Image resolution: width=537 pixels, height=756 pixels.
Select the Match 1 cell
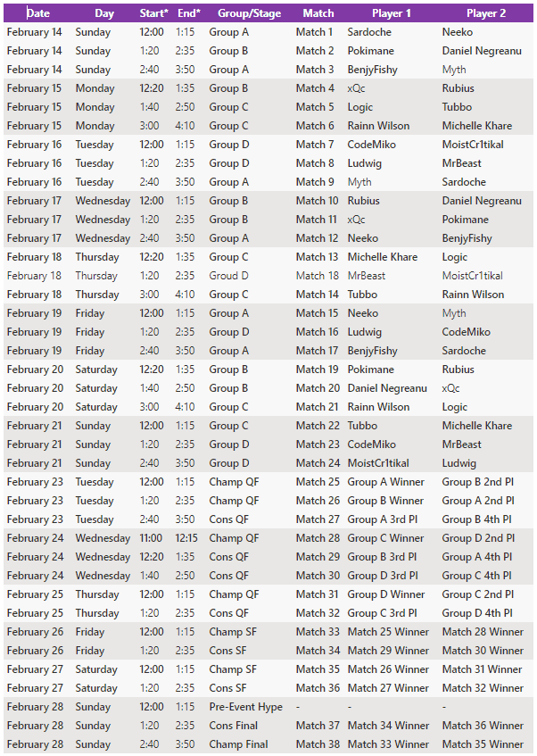(x=314, y=32)
